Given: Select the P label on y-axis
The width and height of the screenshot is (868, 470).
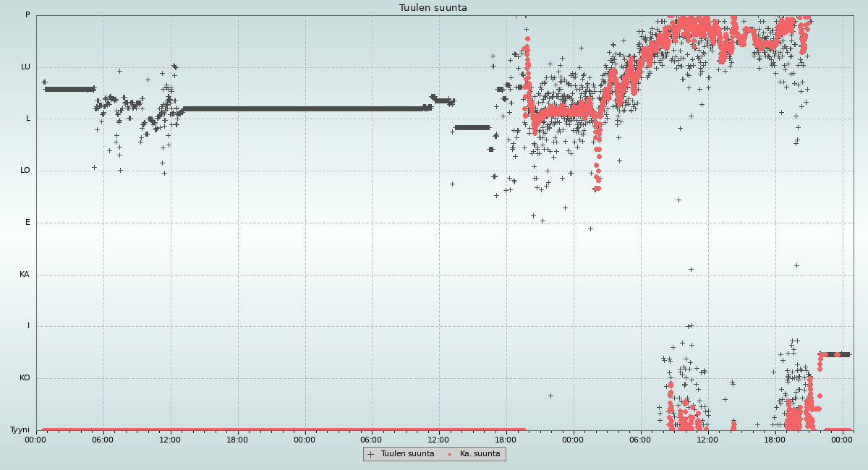Looking at the screenshot, I should point(27,15).
